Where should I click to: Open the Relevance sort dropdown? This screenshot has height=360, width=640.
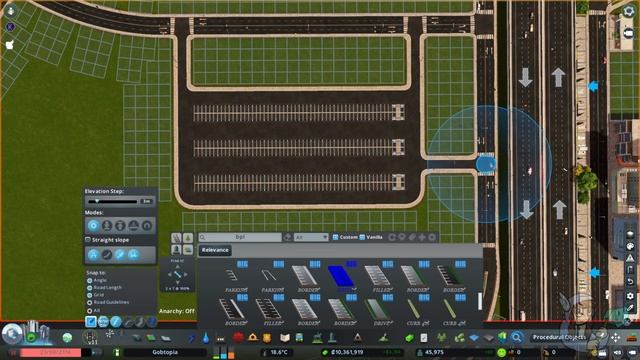(x=215, y=250)
